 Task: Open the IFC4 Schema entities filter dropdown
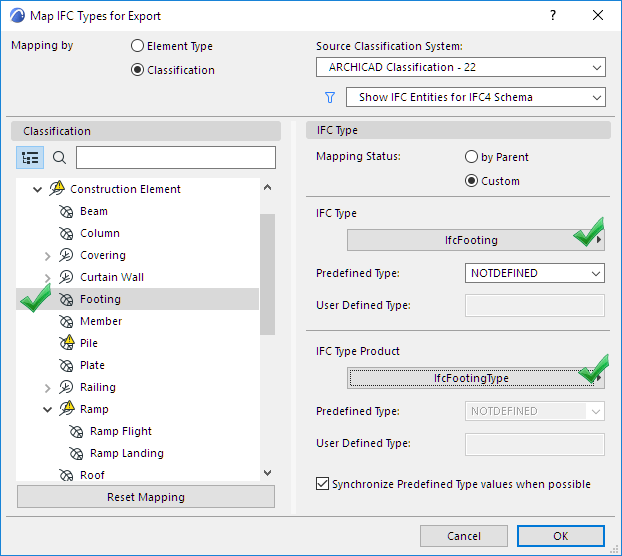coord(476,97)
